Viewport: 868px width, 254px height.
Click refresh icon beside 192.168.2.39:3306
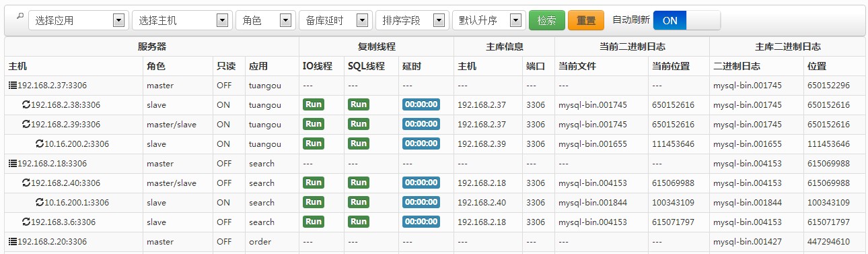(26, 125)
